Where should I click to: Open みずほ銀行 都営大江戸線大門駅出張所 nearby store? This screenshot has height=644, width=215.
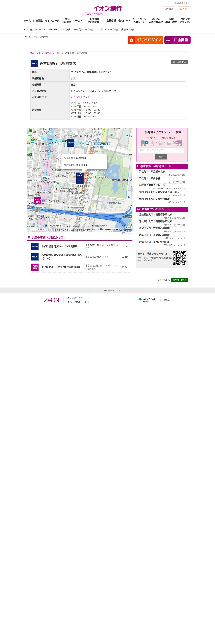(62, 257)
